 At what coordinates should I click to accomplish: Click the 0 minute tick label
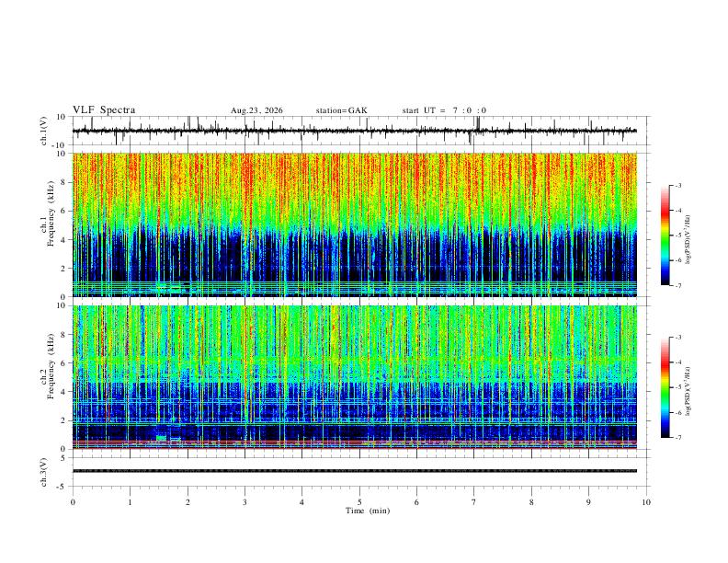(73, 502)
